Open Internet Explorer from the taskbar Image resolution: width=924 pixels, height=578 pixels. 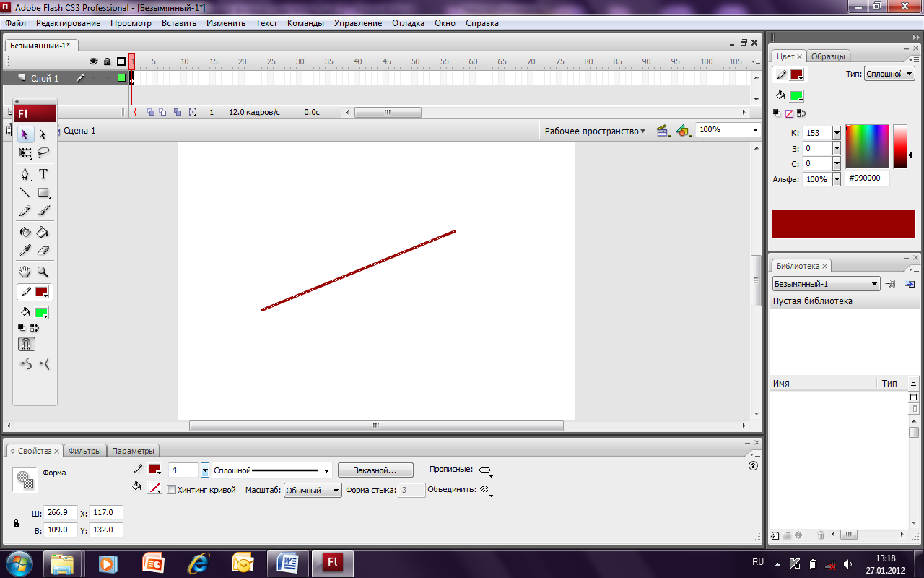click(x=199, y=564)
